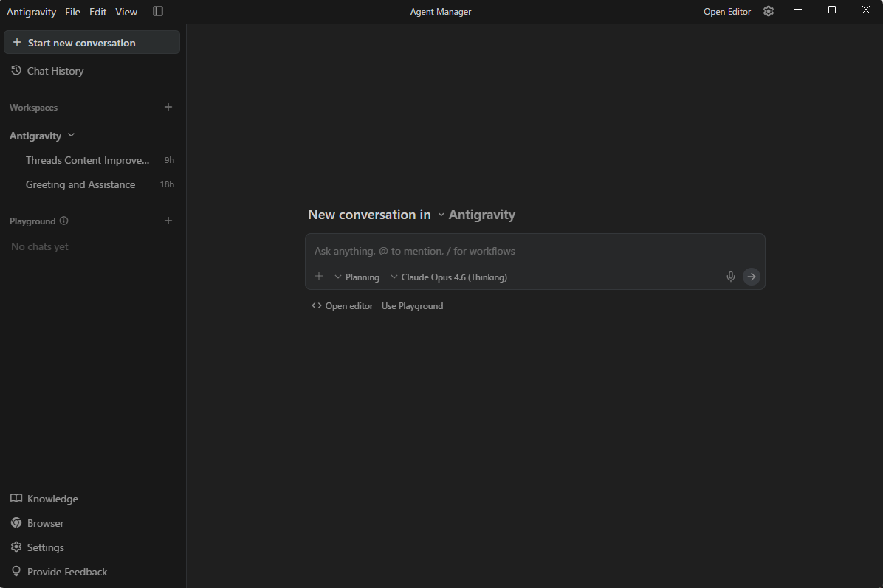Open the File menu

72,12
